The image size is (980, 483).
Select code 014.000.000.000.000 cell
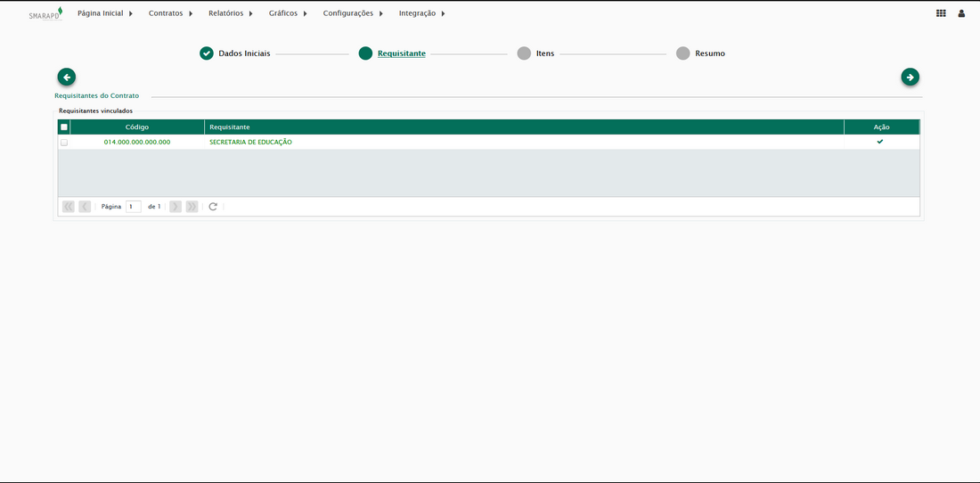click(x=137, y=143)
